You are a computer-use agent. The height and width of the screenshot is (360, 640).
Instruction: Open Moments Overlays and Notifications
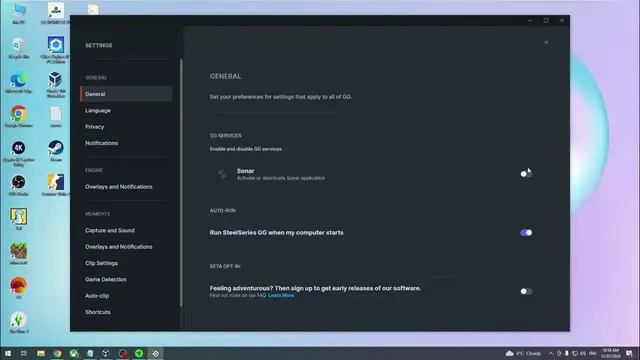pos(118,247)
